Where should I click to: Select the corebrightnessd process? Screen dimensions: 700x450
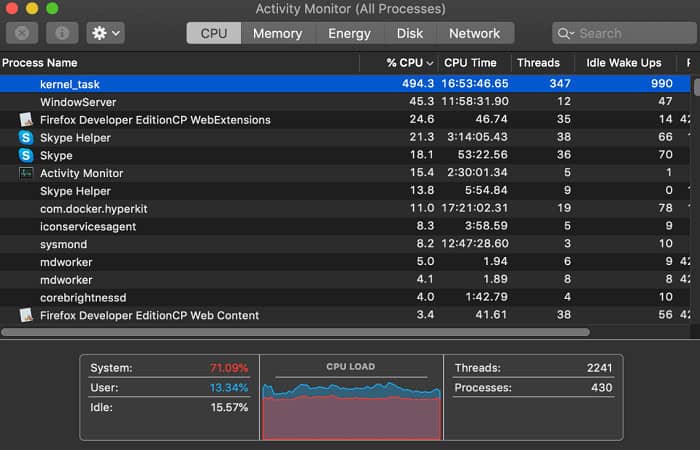pyautogui.click(x=345, y=297)
